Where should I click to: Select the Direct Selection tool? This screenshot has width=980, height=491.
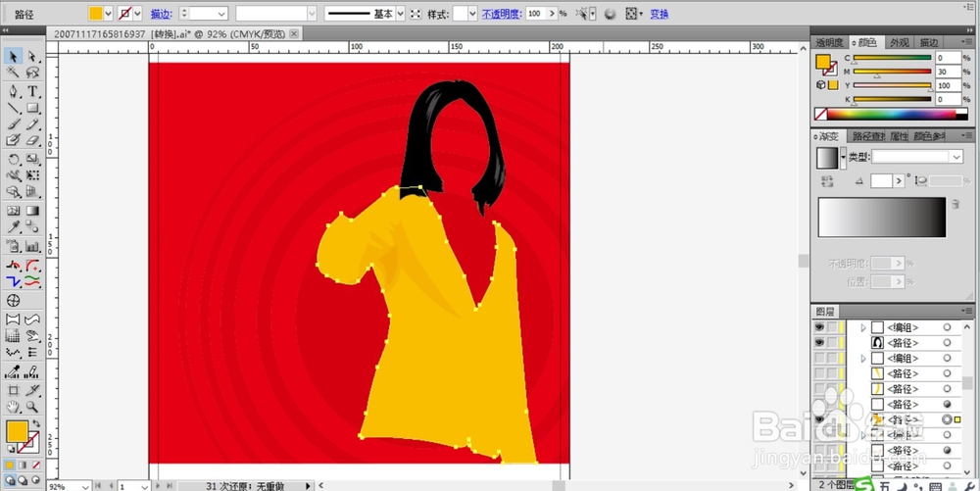click(32, 57)
